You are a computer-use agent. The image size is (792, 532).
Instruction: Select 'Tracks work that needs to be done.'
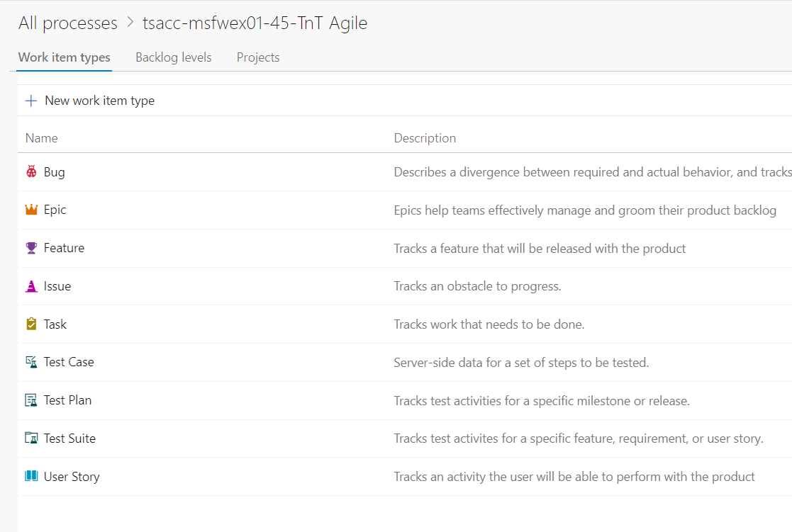point(489,324)
